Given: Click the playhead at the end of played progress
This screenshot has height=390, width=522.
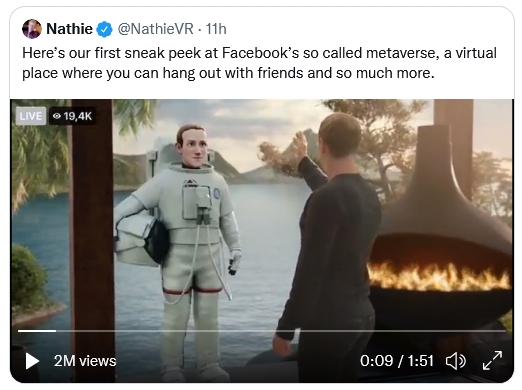Looking at the screenshot, I should coord(56,331).
